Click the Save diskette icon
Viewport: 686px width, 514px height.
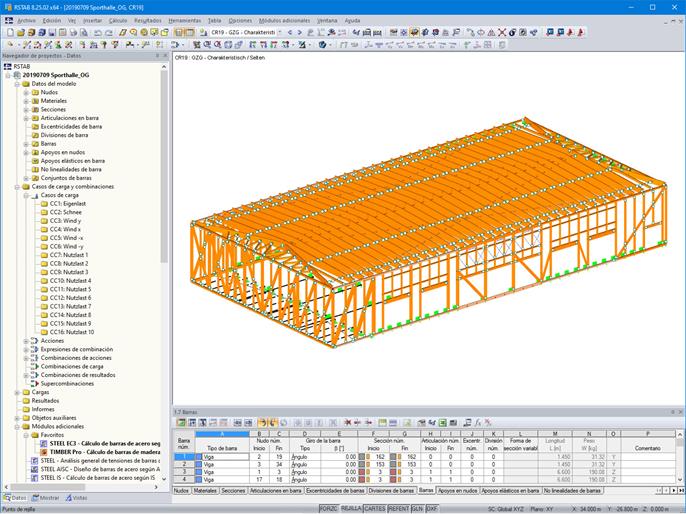tap(52, 32)
